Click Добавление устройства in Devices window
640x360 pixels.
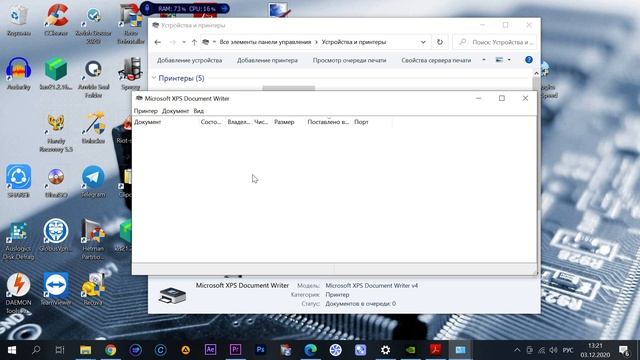pyautogui.click(x=189, y=60)
